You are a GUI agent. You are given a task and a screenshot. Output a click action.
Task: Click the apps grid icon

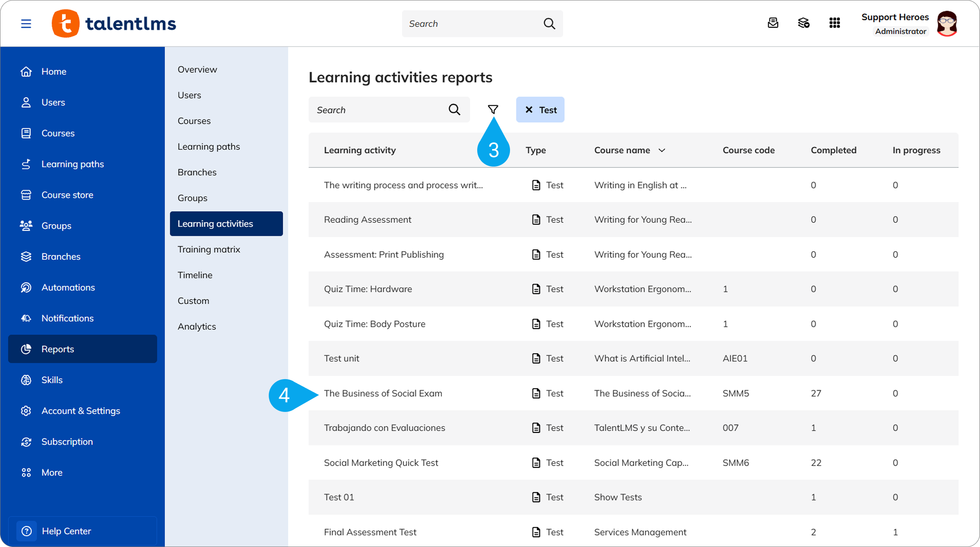point(834,23)
